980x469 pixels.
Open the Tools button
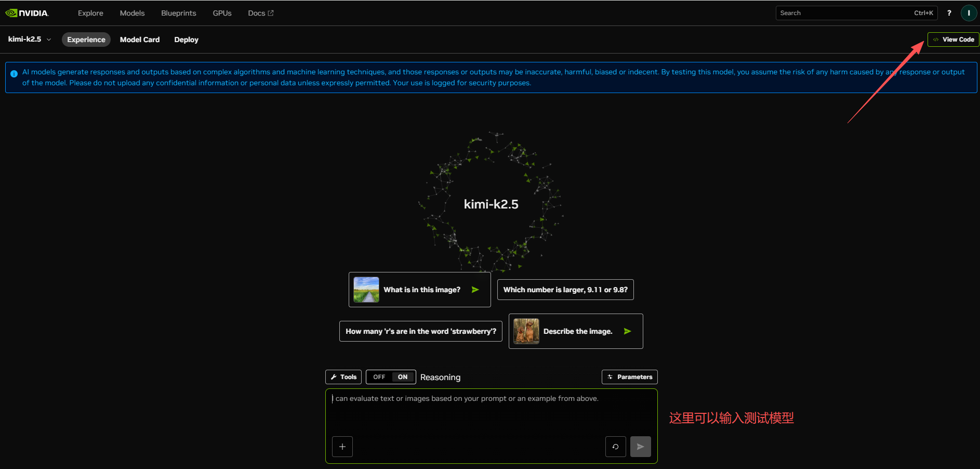pyautogui.click(x=343, y=377)
